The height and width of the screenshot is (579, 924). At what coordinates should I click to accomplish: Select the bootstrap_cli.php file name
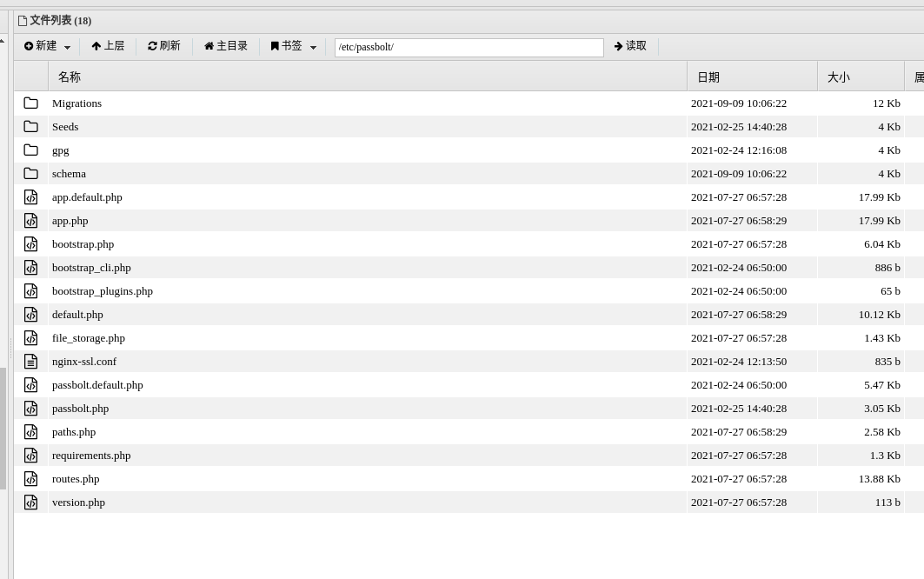91,269
